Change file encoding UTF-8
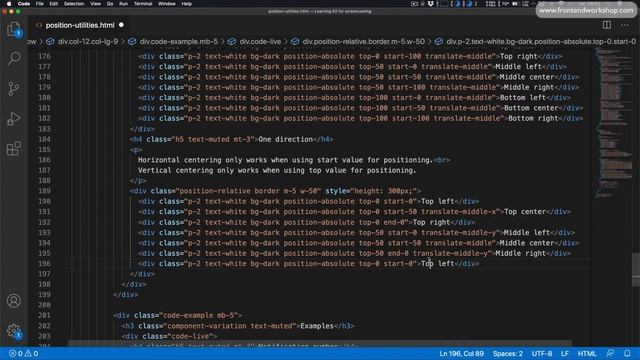The image size is (640, 360). pos(542,353)
